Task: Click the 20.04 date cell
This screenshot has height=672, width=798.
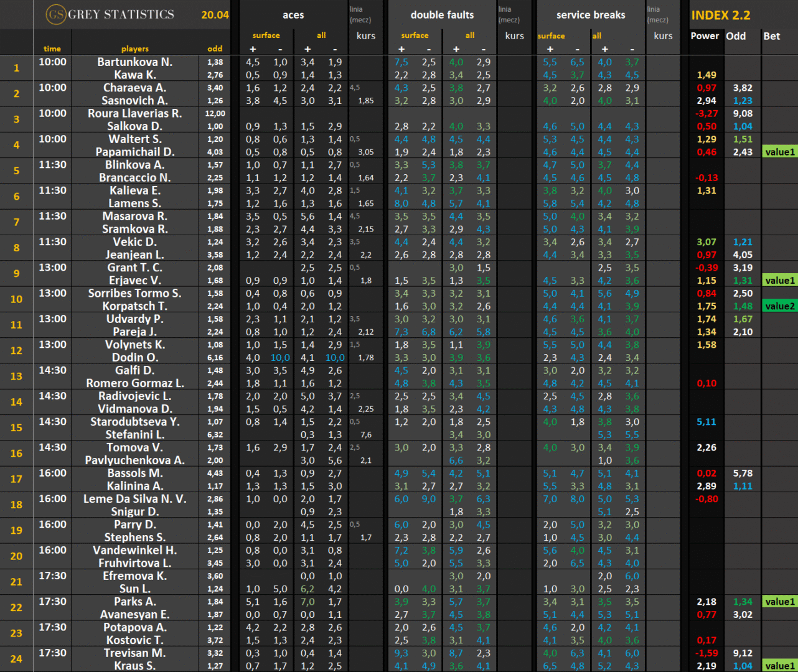Action: pos(215,15)
